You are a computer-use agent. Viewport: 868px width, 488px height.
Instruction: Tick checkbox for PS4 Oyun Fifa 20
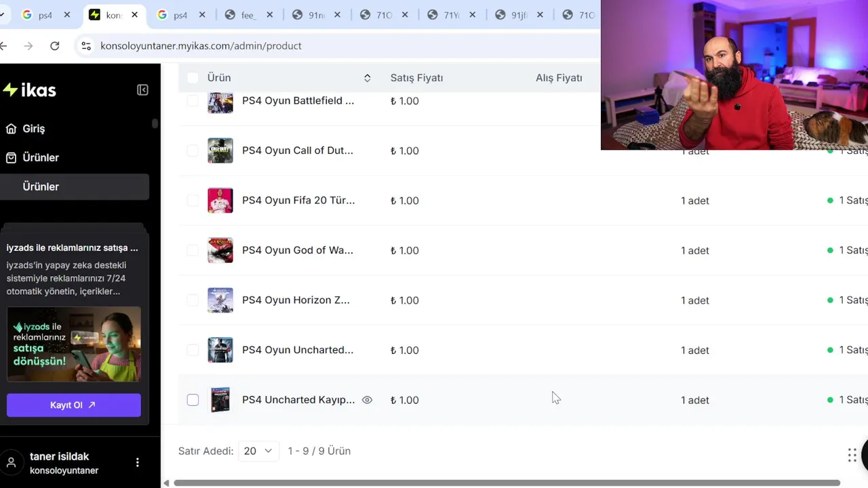(193, 201)
